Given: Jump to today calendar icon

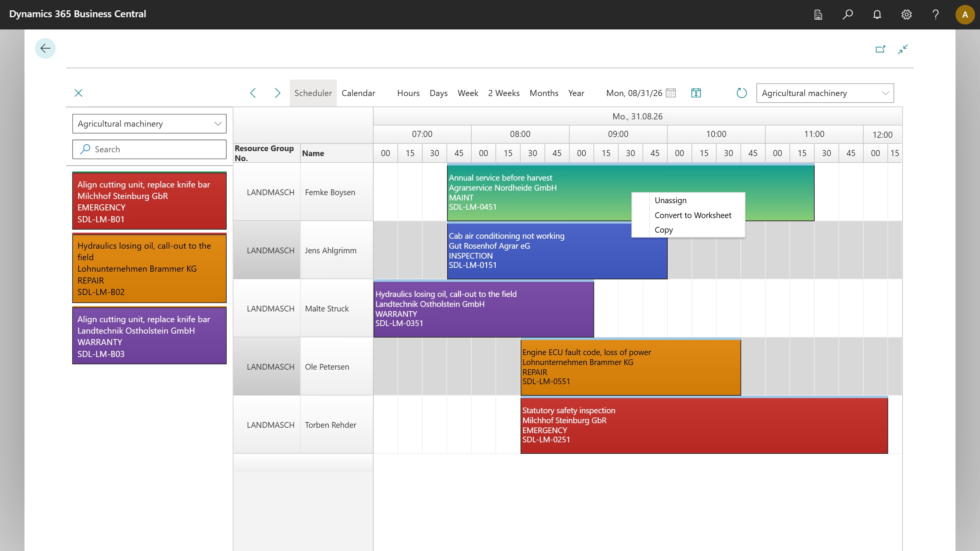Looking at the screenshot, I should pyautogui.click(x=696, y=93).
